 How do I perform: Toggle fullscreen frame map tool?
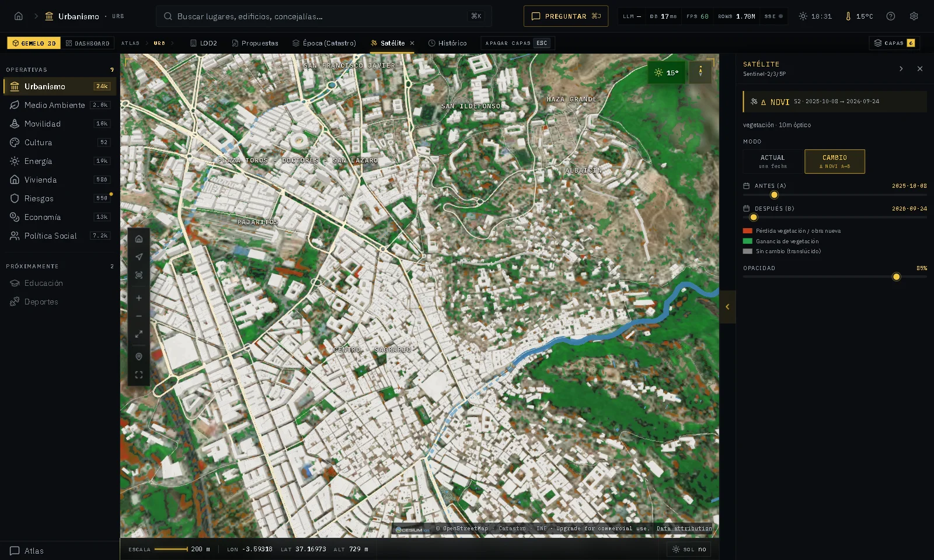(x=139, y=375)
